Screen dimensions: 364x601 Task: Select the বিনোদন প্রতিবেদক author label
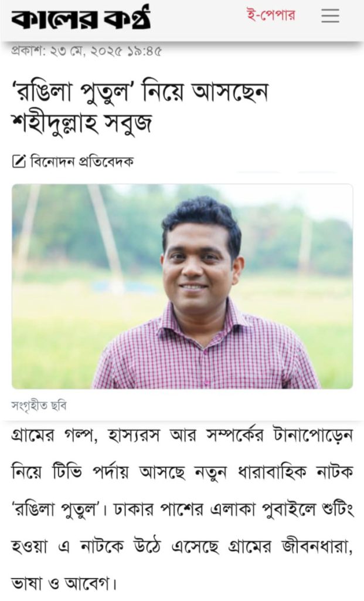click(81, 161)
